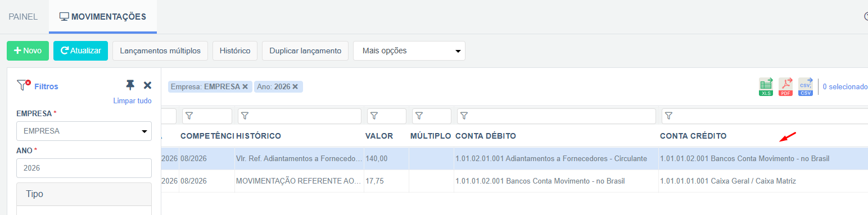Select the row with value 140,00
The height and width of the screenshot is (215, 868).
point(514,159)
